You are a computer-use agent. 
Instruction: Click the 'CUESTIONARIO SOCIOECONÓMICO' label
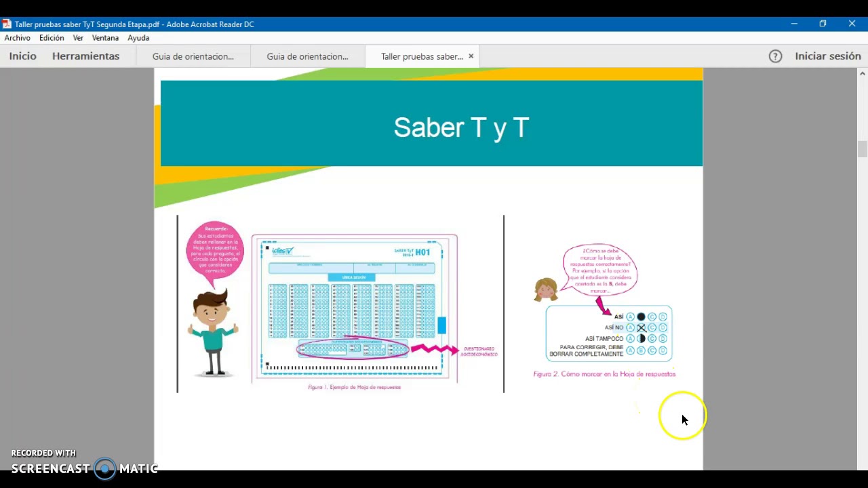[x=479, y=351]
